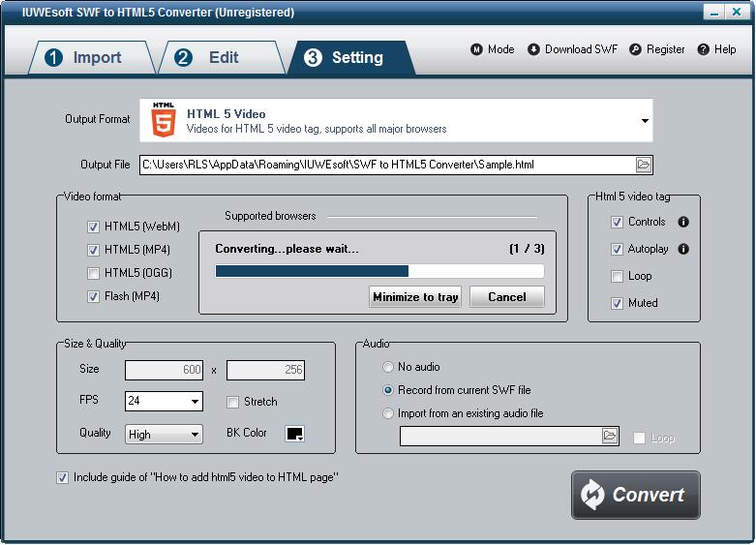Open the Quality dropdown
Viewport: 756px width, 545px height.
pos(195,434)
